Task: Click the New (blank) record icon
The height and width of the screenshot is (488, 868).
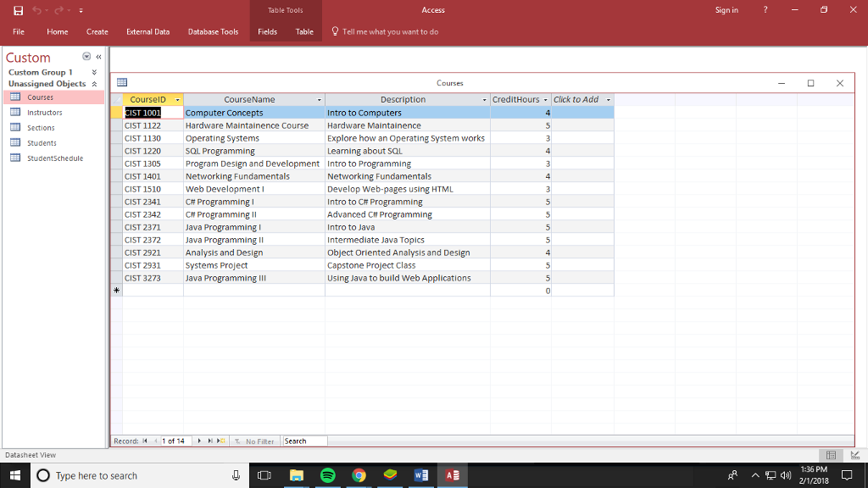Action: 220,441
